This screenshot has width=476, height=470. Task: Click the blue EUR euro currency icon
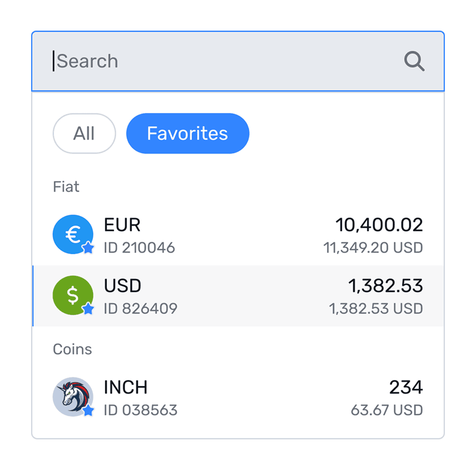[x=73, y=234]
